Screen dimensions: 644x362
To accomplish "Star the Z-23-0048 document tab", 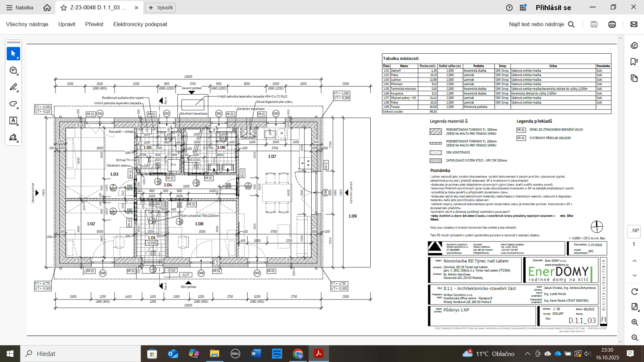I will tap(64, 8).
